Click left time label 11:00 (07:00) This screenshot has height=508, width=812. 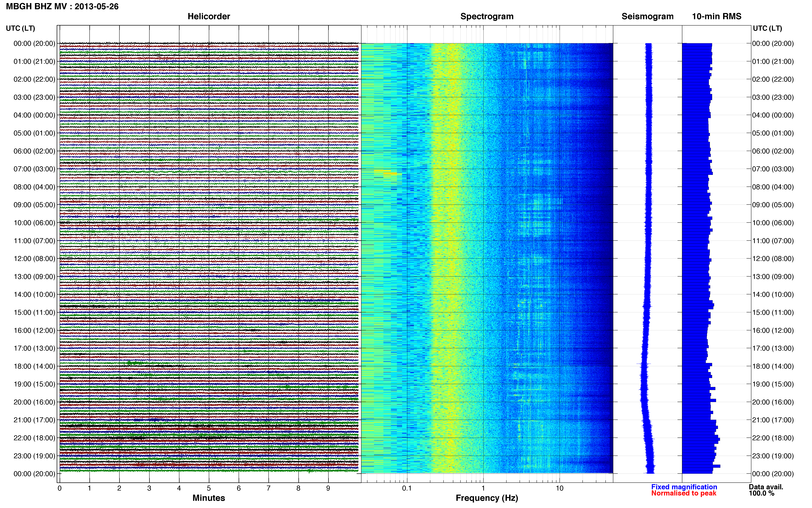(x=34, y=241)
